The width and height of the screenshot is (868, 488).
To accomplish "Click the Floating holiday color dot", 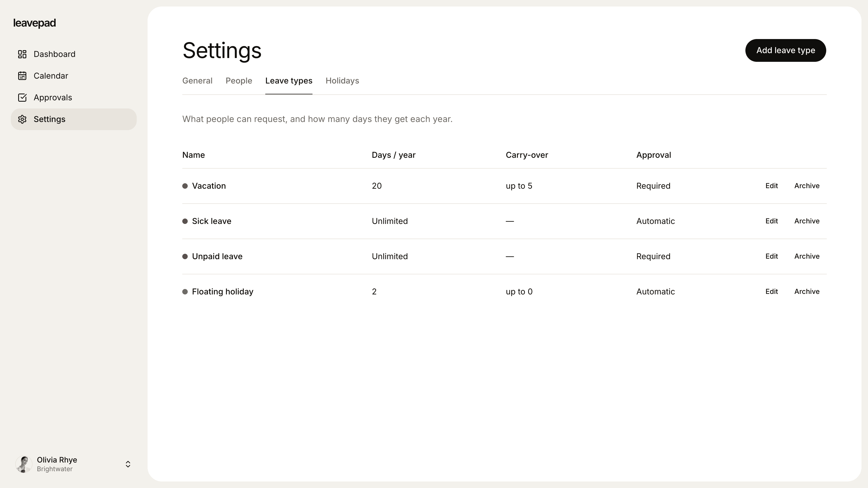I will (185, 292).
